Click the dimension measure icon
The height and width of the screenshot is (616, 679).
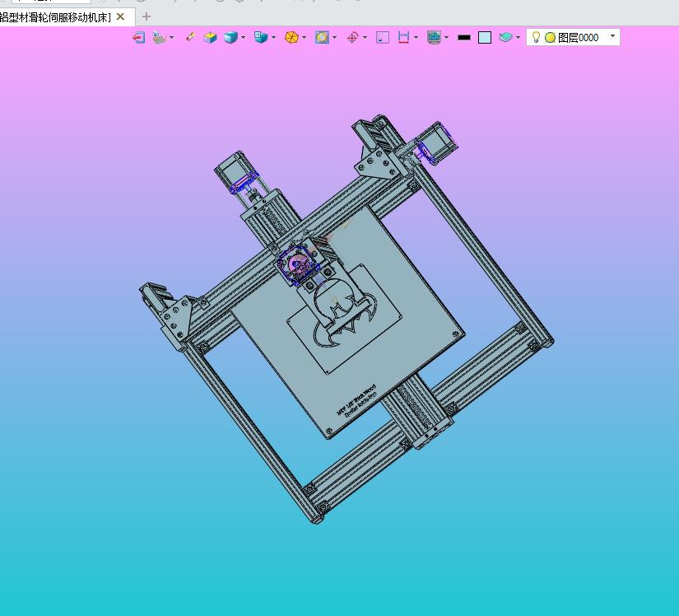coord(403,38)
